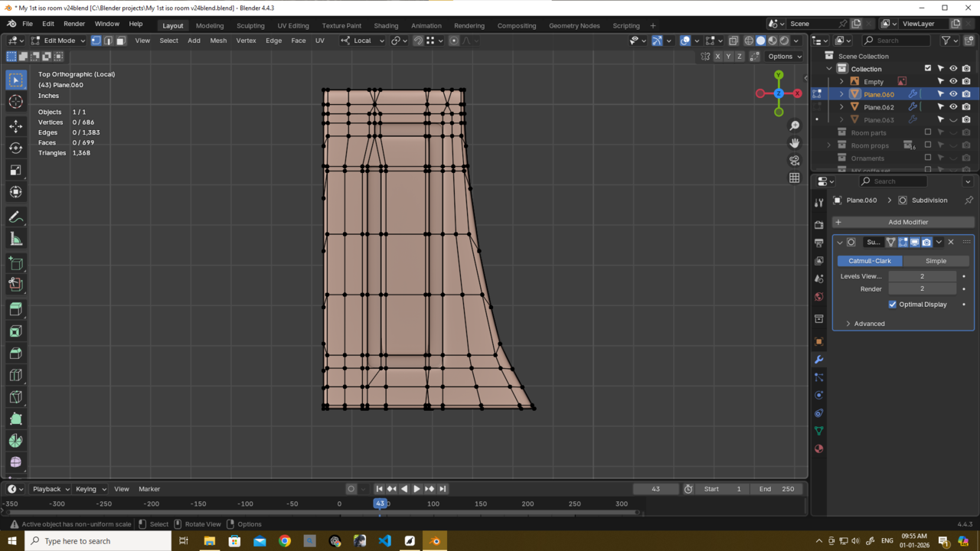The image size is (980, 551).
Task: Select the Move tool in toolbar
Action: (x=15, y=126)
